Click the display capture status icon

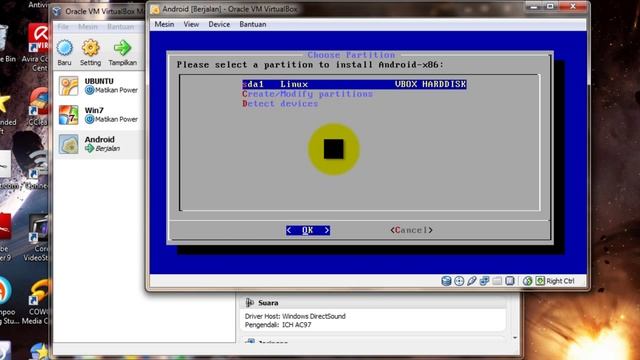(x=509, y=281)
